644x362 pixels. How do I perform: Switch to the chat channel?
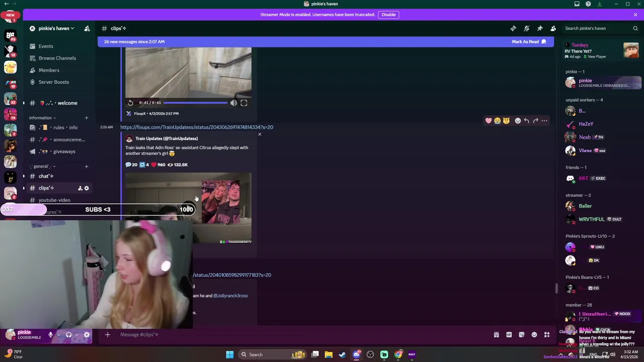(x=59, y=176)
